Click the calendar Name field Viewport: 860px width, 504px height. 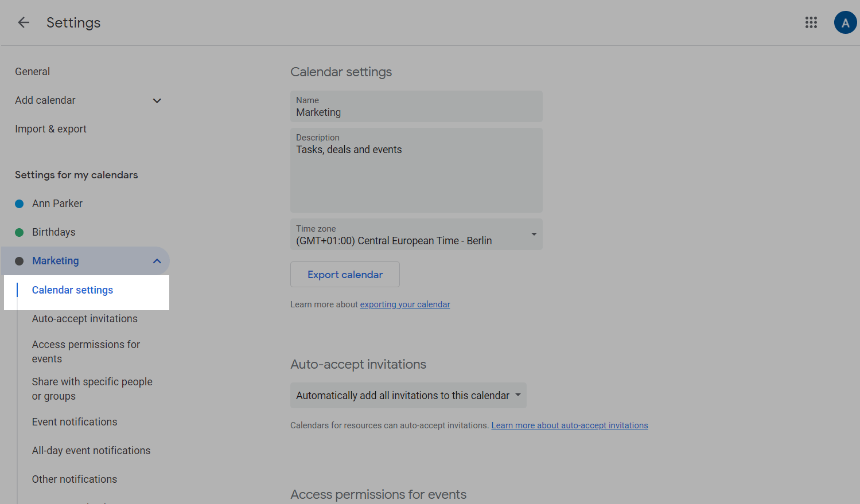point(416,107)
